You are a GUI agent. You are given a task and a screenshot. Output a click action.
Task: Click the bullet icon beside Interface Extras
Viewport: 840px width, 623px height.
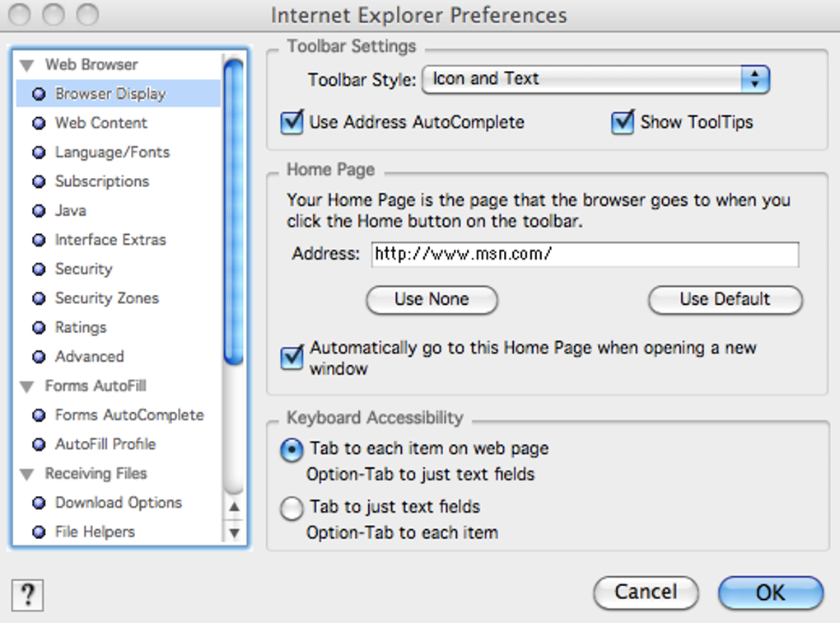coord(39,240)
